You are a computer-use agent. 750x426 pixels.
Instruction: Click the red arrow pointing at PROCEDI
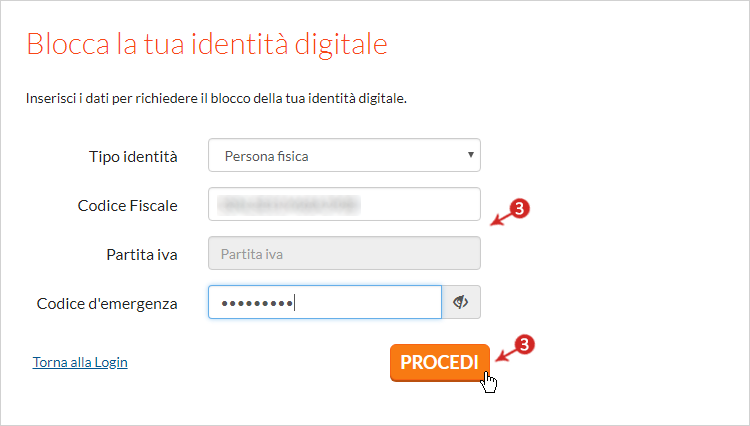tap(506, 354)
